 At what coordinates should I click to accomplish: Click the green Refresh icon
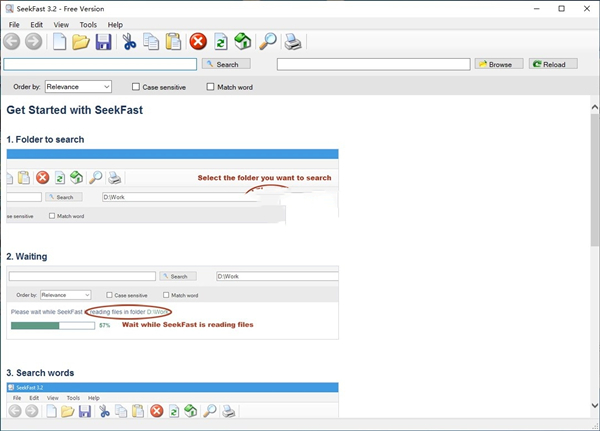220,41
